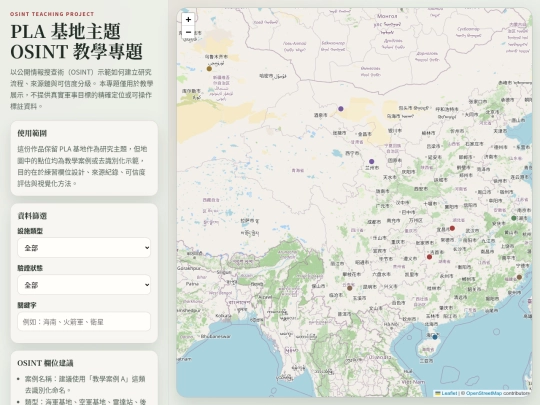Click the green marker on the east coast
The height and width of the screenshot is (405, 540).
pos(514,218)
